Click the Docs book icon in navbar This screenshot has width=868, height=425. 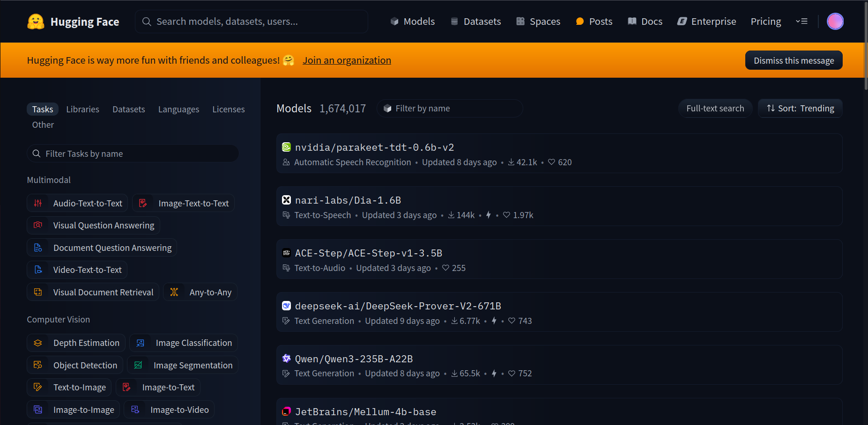632,22
